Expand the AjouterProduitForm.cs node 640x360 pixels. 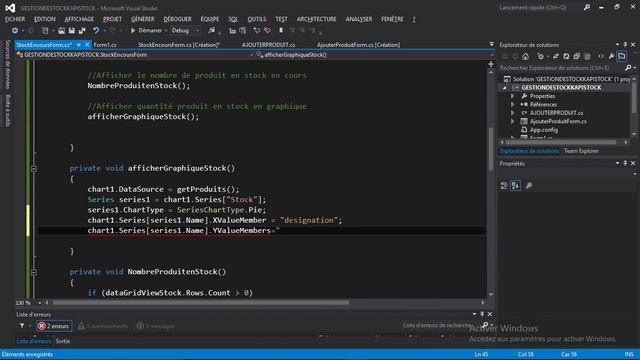513,122
